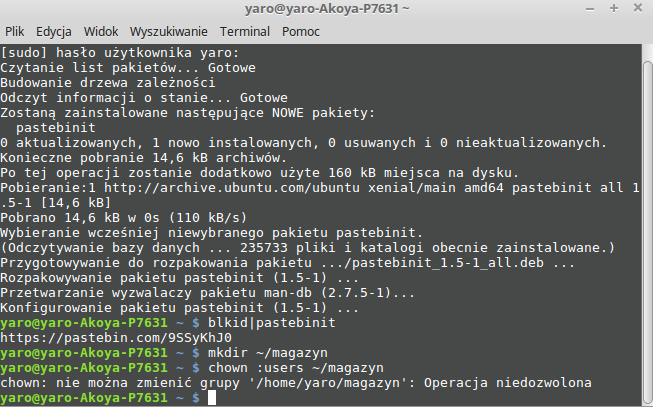The width and height of the screenshot is (653, 407).
Task: Open the Wyszukiwanie menu
Action: click(x=169, y=32)
